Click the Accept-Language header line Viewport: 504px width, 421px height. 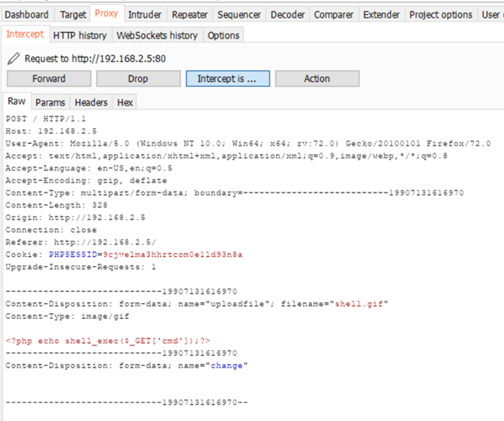(89, 168)
